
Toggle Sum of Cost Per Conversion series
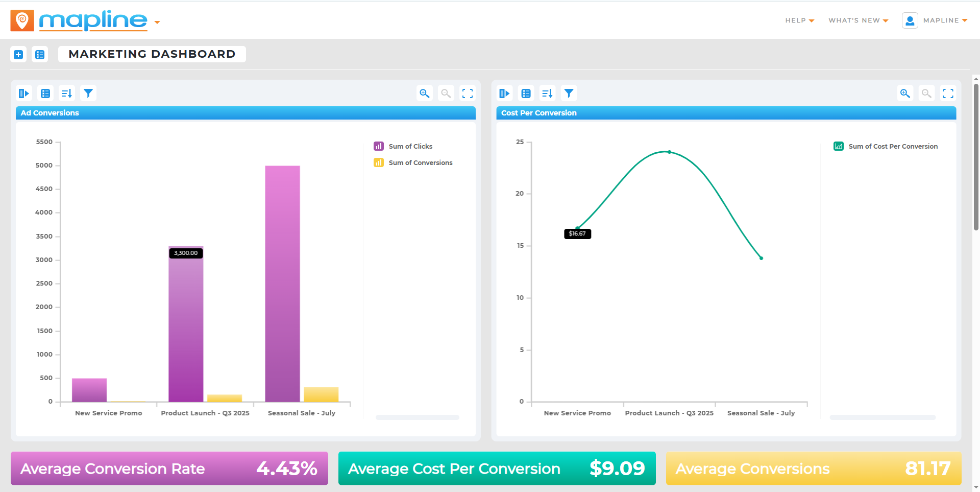[892, 147]
